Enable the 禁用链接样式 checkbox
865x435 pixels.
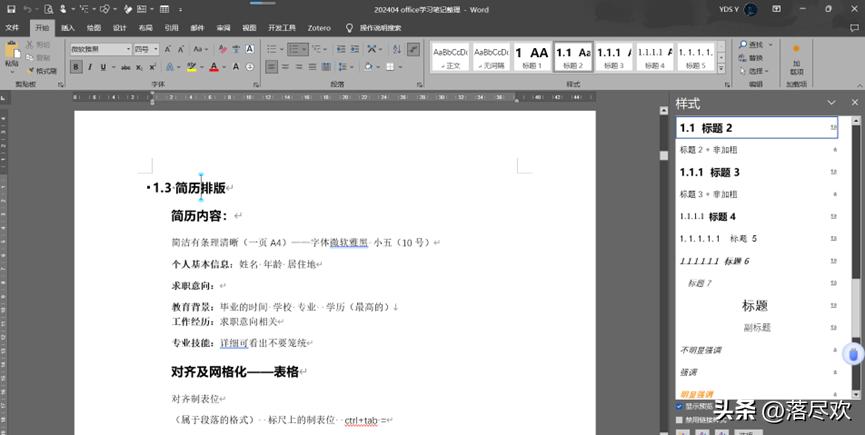[680, 420]
